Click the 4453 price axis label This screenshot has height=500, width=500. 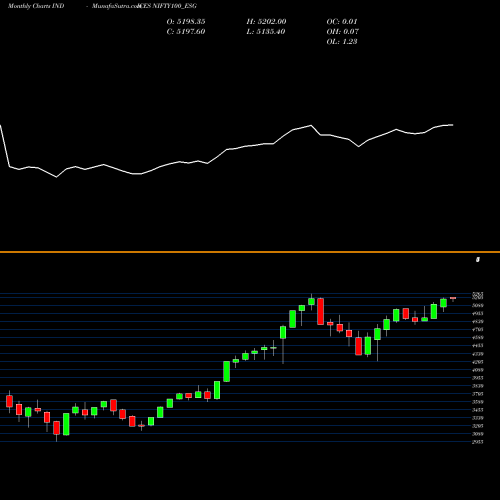[x=478, y=346]
